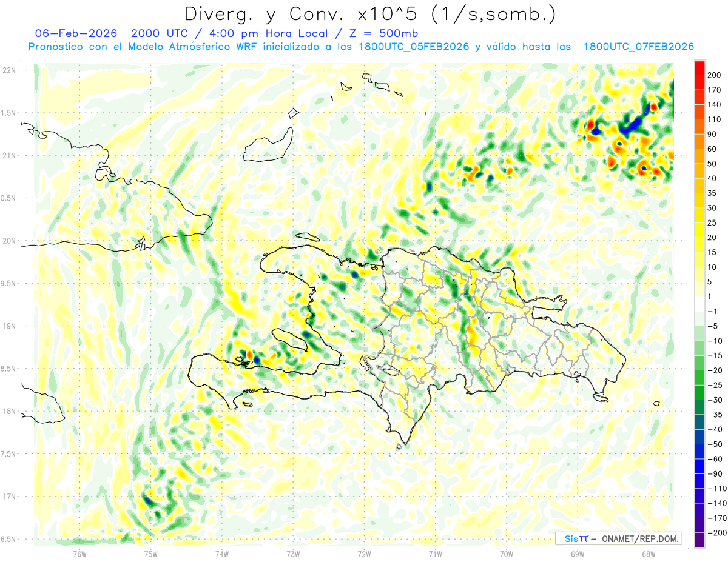Click the '-170' color scale value
728x562 pixels.
coord(718,518)
